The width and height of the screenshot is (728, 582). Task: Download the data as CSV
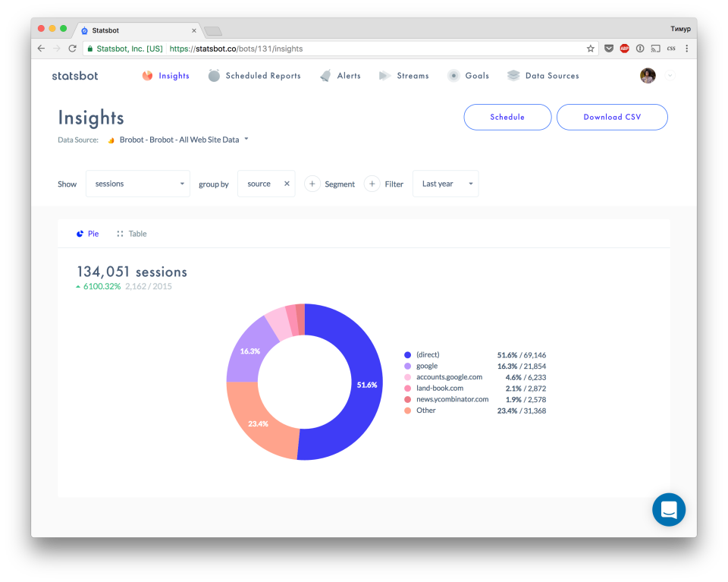coord(612,117)
